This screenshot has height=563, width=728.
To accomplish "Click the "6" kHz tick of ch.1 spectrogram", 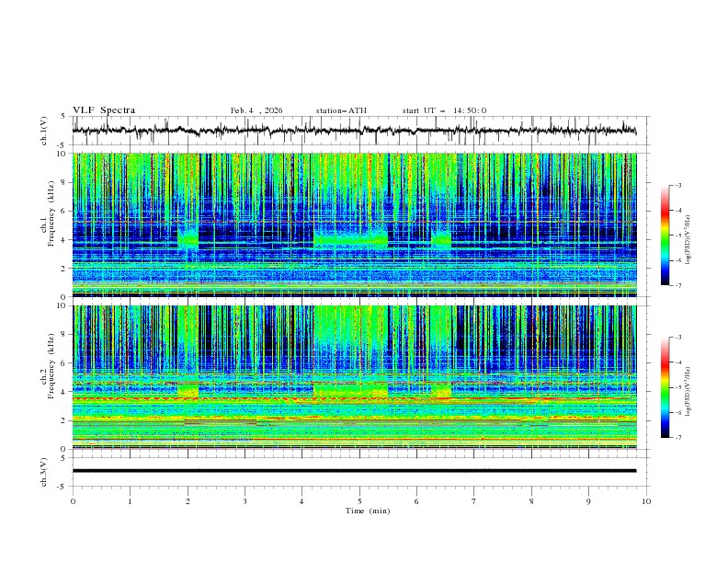I will click(x=64, y=211).
